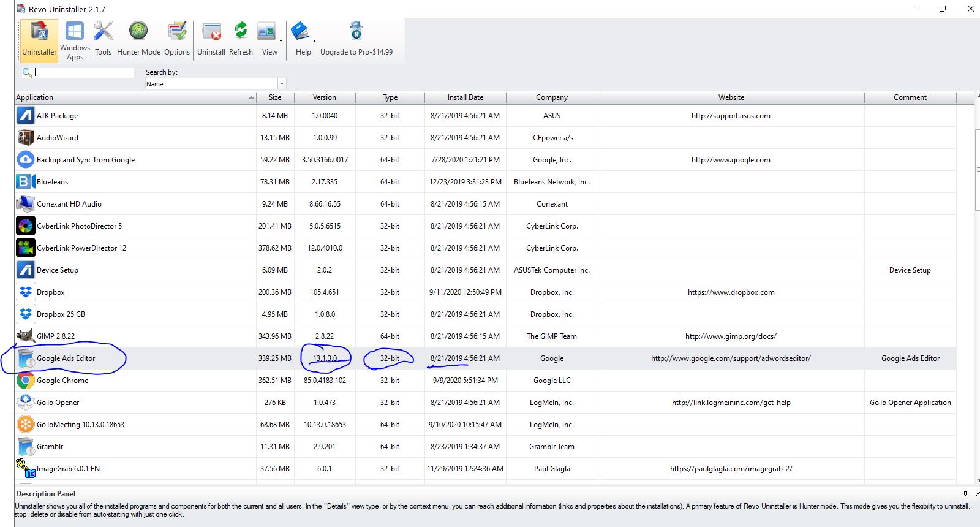The width and height of the screenshot is (980, 527).
Task: Open the View button dropdown arrow
Action: (281, 41)
